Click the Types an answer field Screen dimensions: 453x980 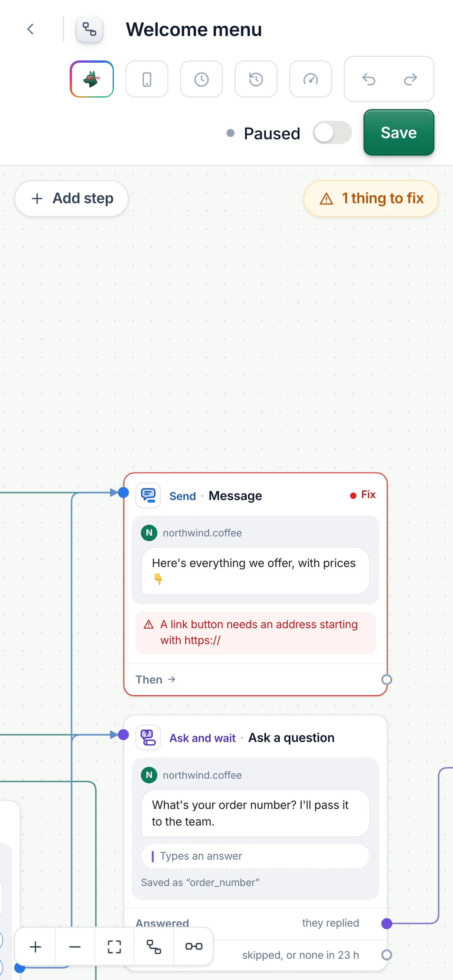tap(255, 856)
